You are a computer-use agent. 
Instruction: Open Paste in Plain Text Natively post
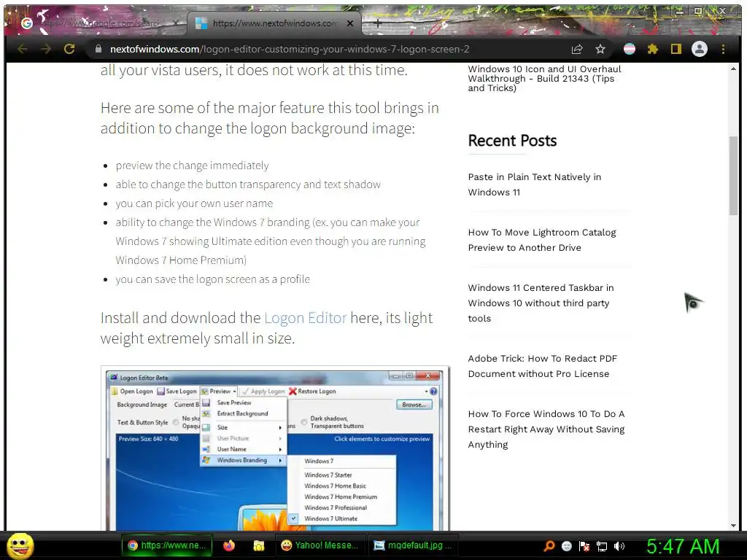pos(535,184)
